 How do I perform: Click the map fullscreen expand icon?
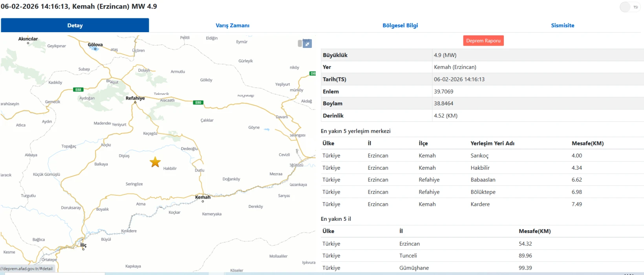click(x=307, y=44)
